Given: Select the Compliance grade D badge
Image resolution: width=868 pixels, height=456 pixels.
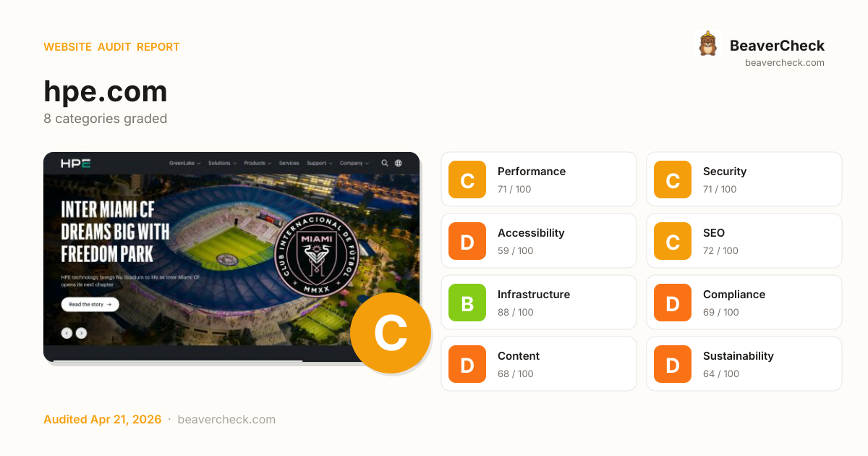Looking at the screenshot, I should coord(672,302).
